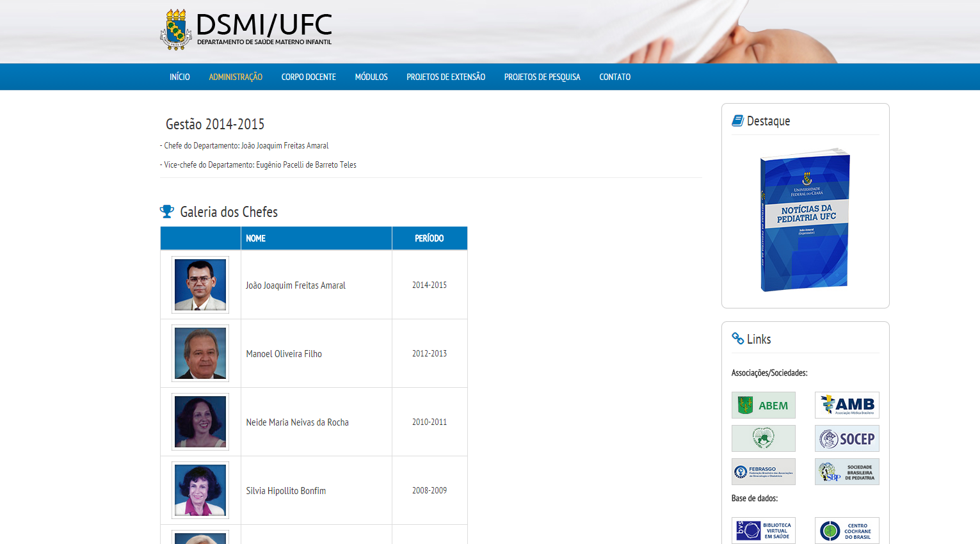This screenshot has height=544, width=980.
Task: Click the book icon next to Destaque
Action: (737, 120)
